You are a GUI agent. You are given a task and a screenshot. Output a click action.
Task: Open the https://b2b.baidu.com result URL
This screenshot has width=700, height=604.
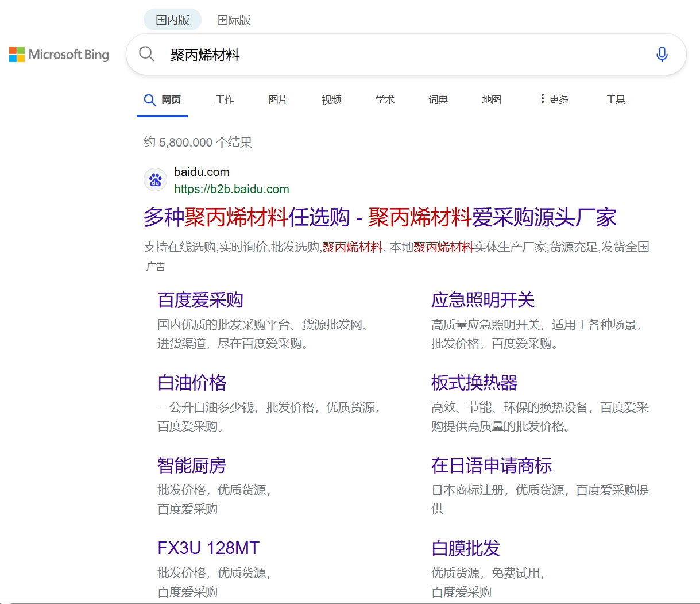tap(231, 188)
